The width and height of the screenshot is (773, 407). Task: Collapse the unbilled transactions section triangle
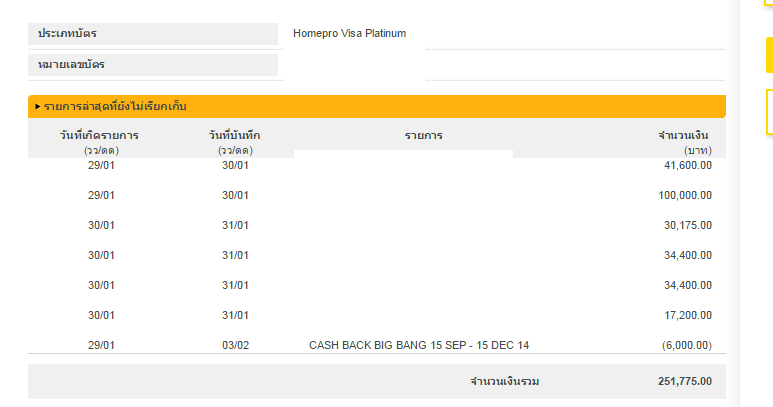click(x=37, y=106)
